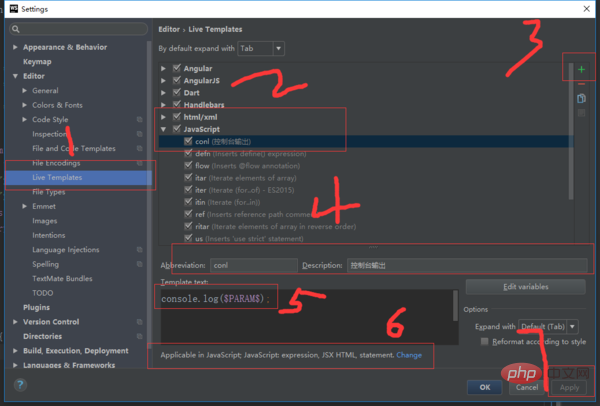Click the Edit variables button
This screenshot has height=406, width=600.
pyautogui.click(x=525, y=287)
